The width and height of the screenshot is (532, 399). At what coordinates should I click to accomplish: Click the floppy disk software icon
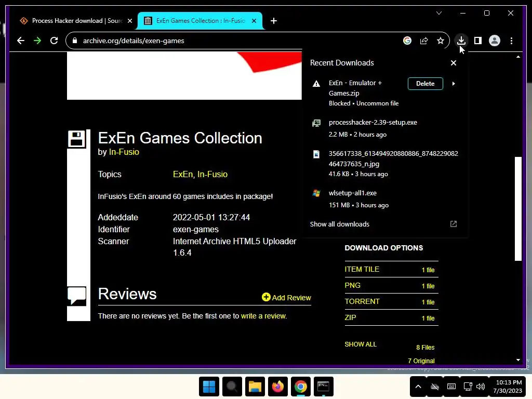tap(76, 139)
